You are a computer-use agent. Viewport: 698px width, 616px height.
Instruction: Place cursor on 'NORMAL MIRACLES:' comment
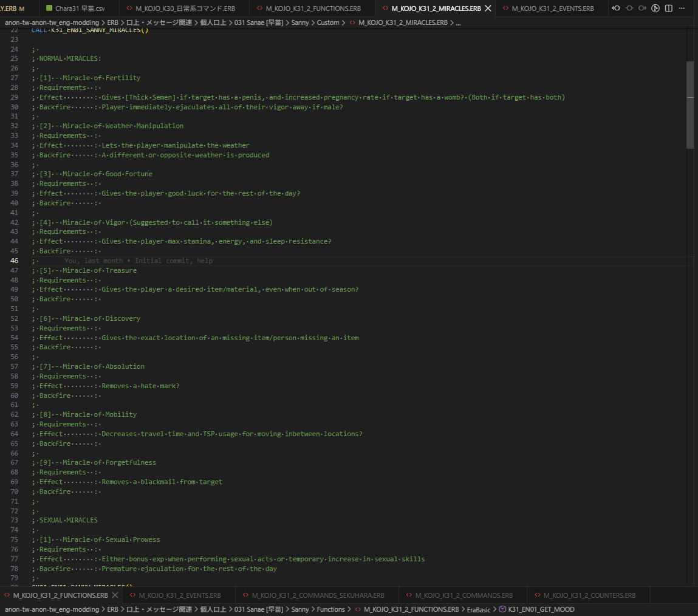[x=70, y=58]
